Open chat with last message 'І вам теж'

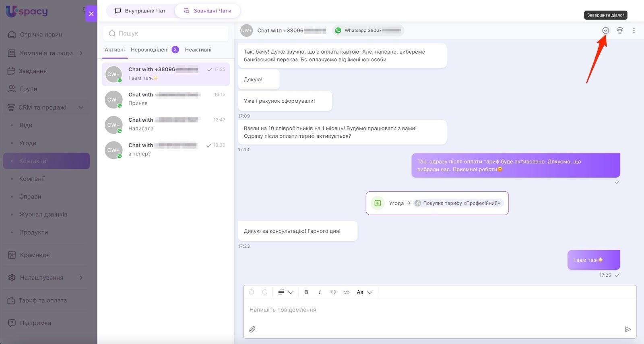(x=166, y=74)
